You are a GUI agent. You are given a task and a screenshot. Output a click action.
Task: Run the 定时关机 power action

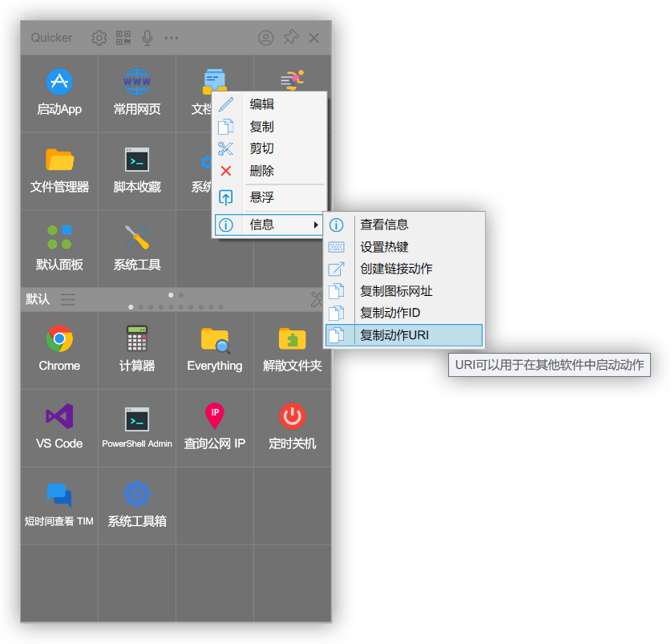[293, 427]
